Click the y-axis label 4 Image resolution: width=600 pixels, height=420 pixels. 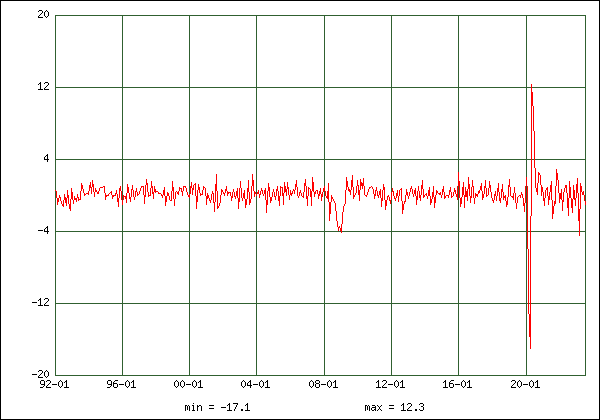pos(46,158)
